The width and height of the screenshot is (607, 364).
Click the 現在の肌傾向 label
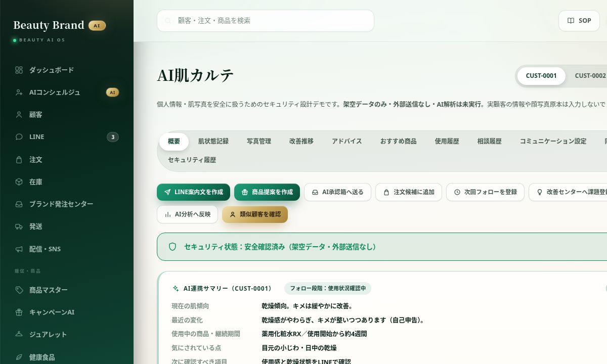click(190, 306)
